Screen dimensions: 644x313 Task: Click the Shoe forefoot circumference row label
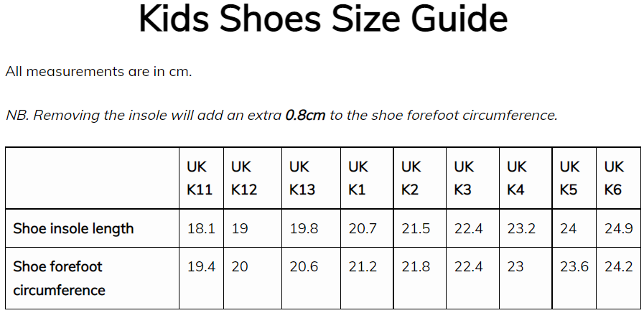click(x=59, y=279)
